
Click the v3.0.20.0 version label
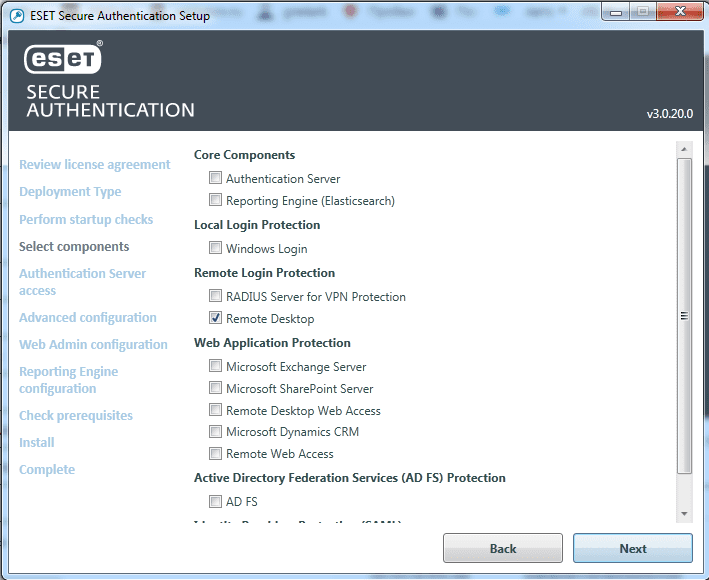coord(670,114)
